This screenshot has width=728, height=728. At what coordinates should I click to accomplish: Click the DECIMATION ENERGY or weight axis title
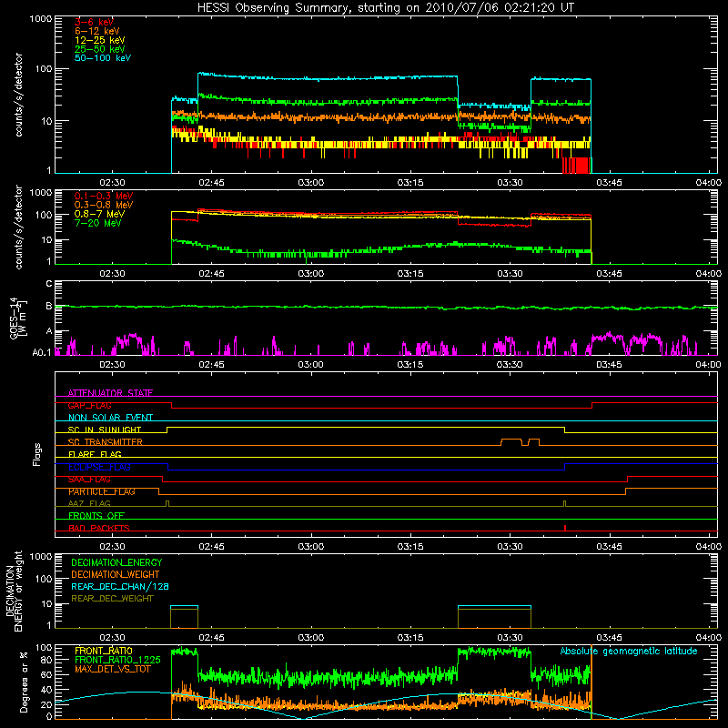tap(14, 591)
